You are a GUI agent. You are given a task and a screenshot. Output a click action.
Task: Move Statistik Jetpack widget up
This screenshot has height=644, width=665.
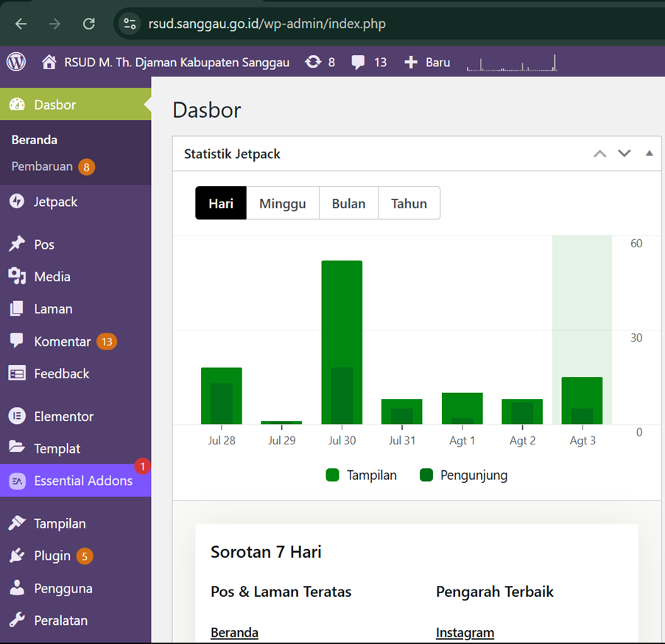[x=599, y=154]
